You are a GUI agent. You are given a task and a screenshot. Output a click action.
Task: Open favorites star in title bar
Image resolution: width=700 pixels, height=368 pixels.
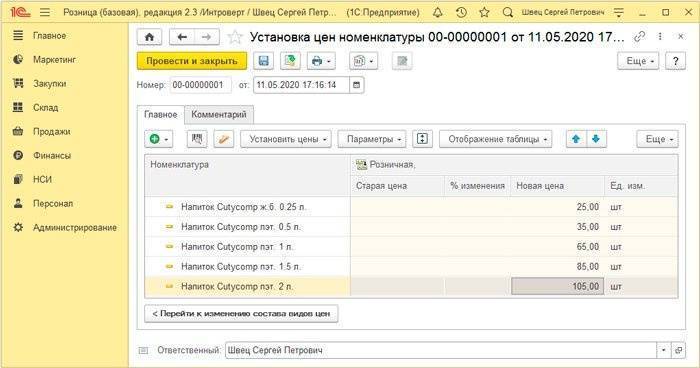click(x=484, y=12)
